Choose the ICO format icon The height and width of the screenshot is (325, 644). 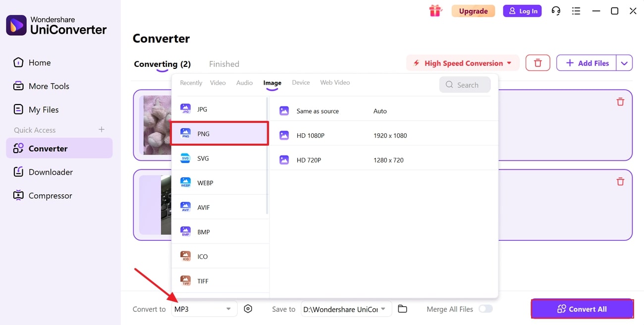click(185, 256)
